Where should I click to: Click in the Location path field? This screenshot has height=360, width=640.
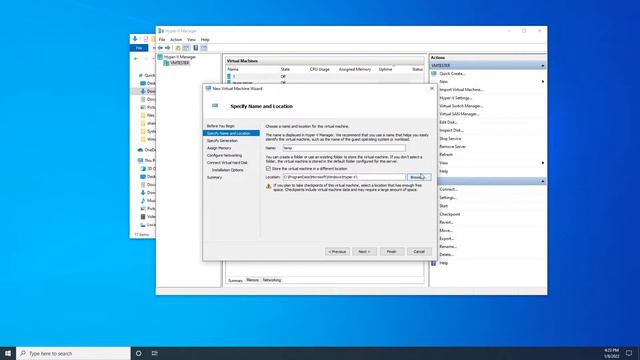[344, 177]
